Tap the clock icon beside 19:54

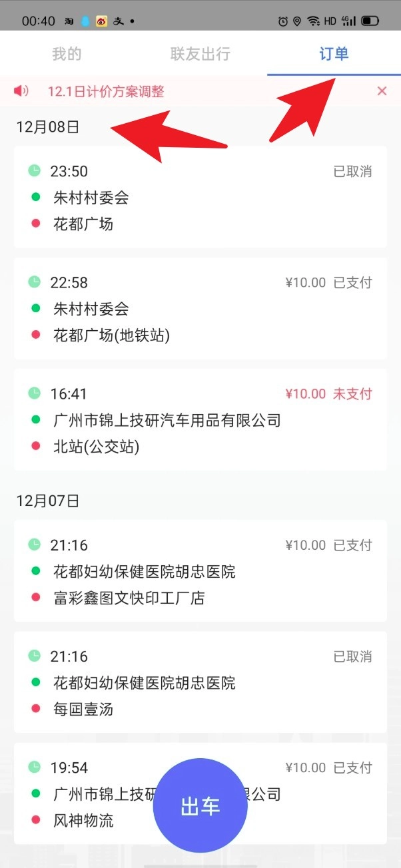[35, 767]
